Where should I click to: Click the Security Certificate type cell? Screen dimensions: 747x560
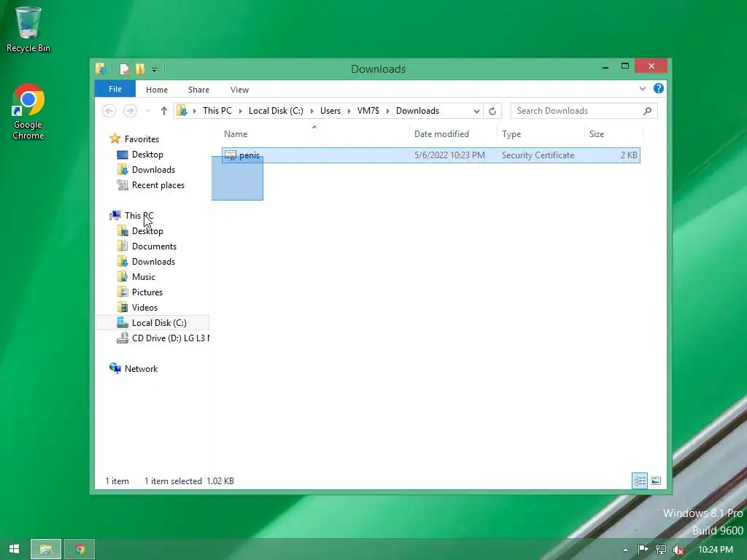538,155
